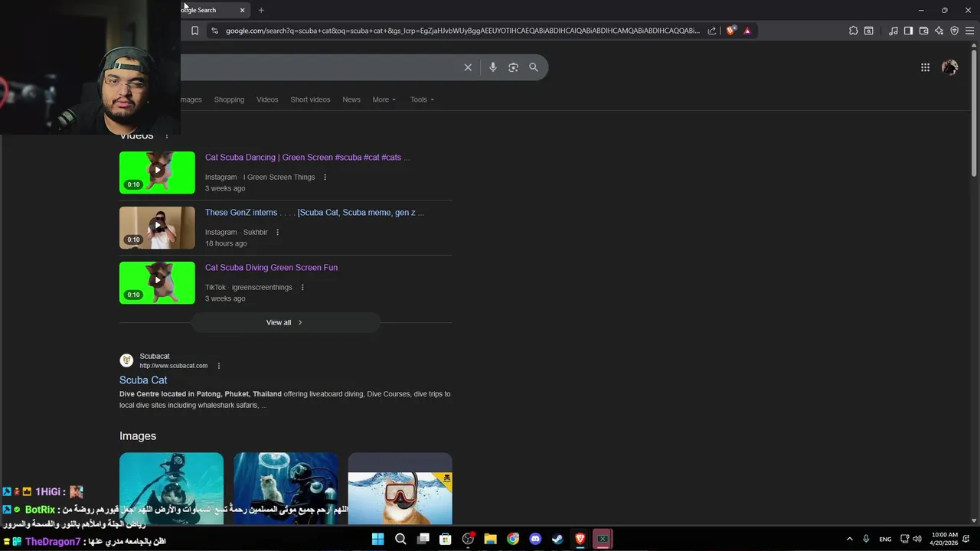Open Brave VPN shield icon

click(955, 31)
